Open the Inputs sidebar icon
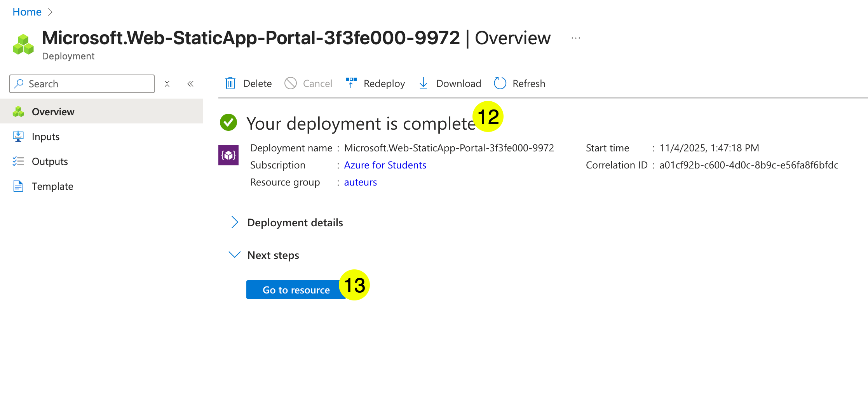 (x=18, y=136)
